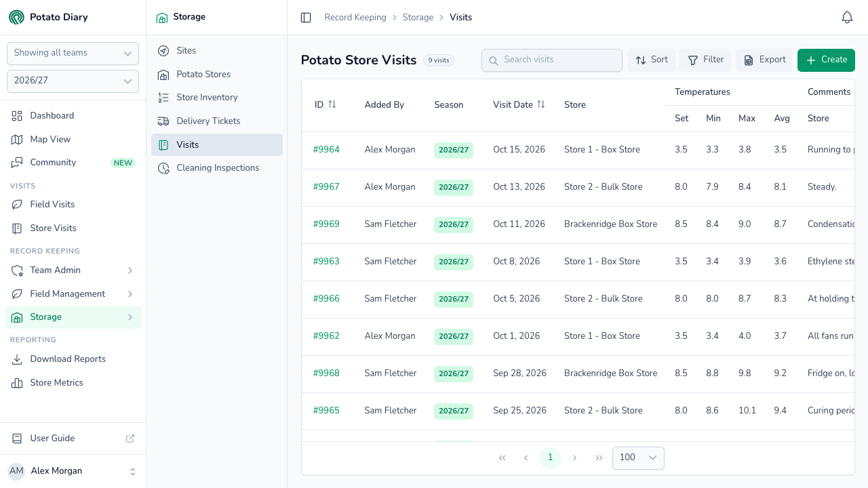Click the notification bell icon
868x488 pixels.
tap(847, 18)
